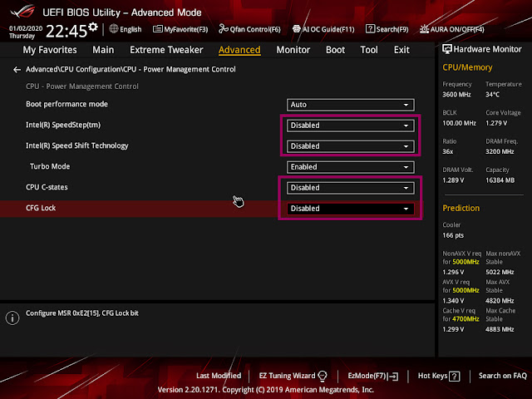Open AI OC Guide(F11) icon
This screenshot has height=399, width=532.
[297, 29]
